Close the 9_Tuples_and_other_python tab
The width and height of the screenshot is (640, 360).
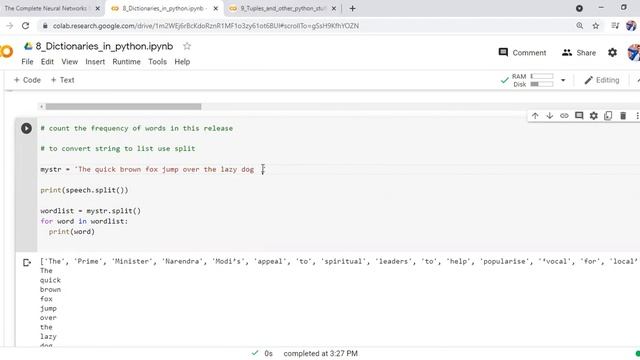(333, 8)
